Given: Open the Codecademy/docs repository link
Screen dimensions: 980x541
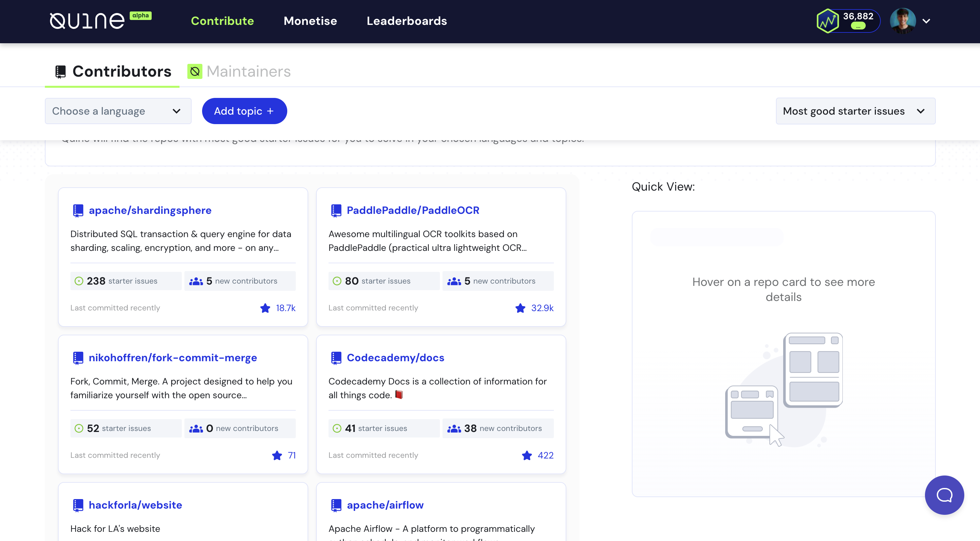Looking at the screenshot, I should pyautogui.click(x=395, y=358).
